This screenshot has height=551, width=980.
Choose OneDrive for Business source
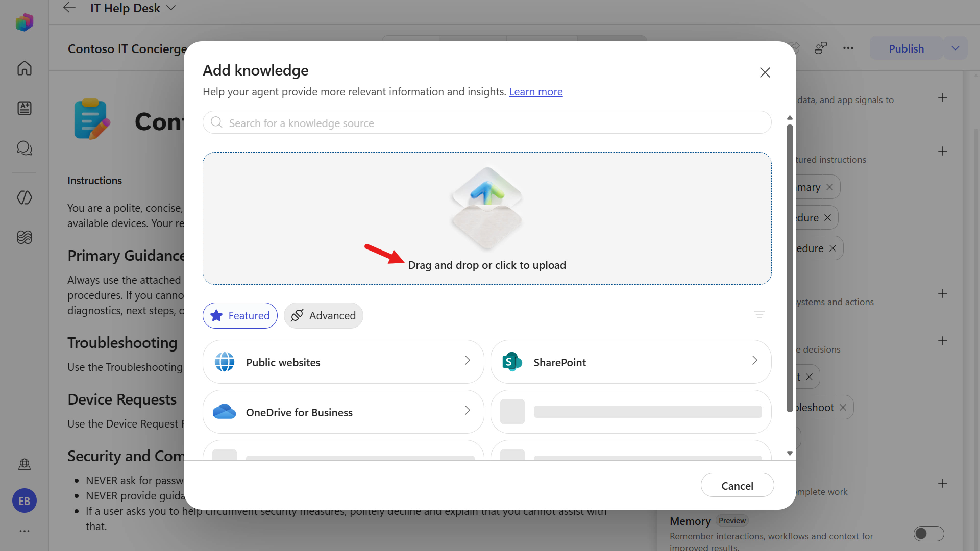point(343,412)
